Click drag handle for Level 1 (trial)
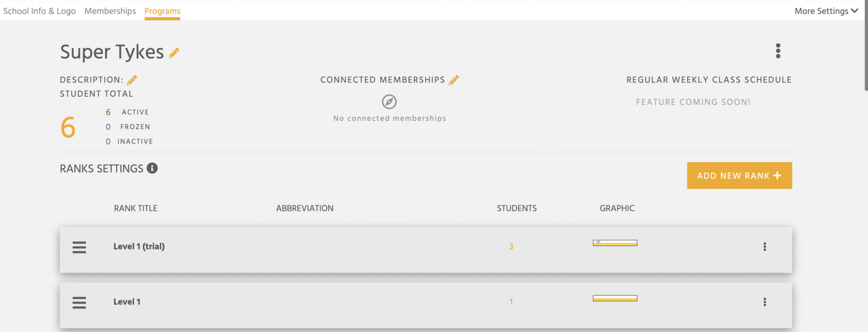The width and height of the screenshot is (868, 332). coord(79,247)
